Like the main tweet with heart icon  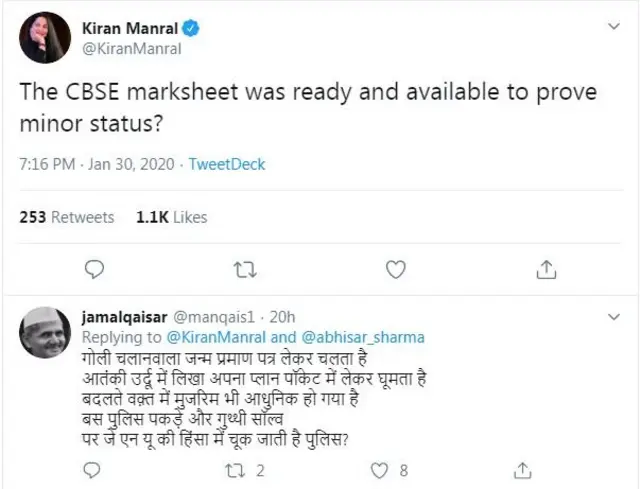[395, 269]
